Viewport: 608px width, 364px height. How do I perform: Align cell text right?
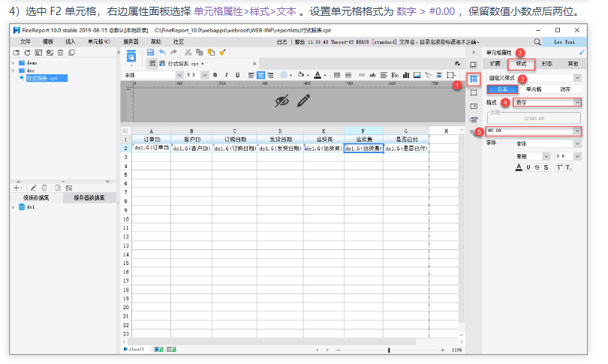coord(270,75)
